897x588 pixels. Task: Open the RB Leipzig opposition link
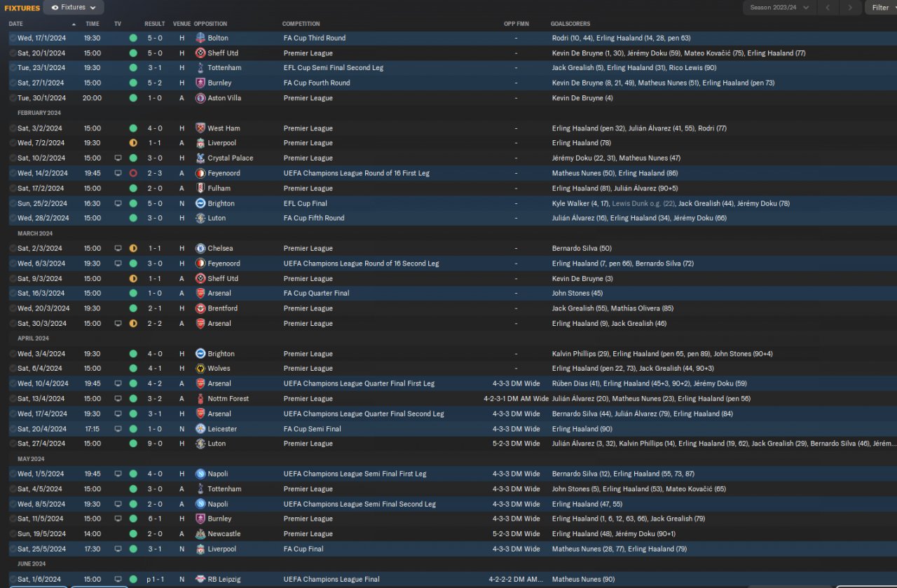(226, 580)
